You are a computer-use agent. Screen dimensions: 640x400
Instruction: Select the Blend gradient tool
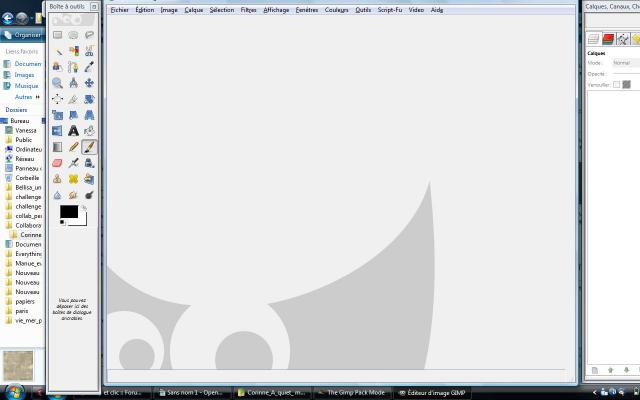tap(58, 147)
